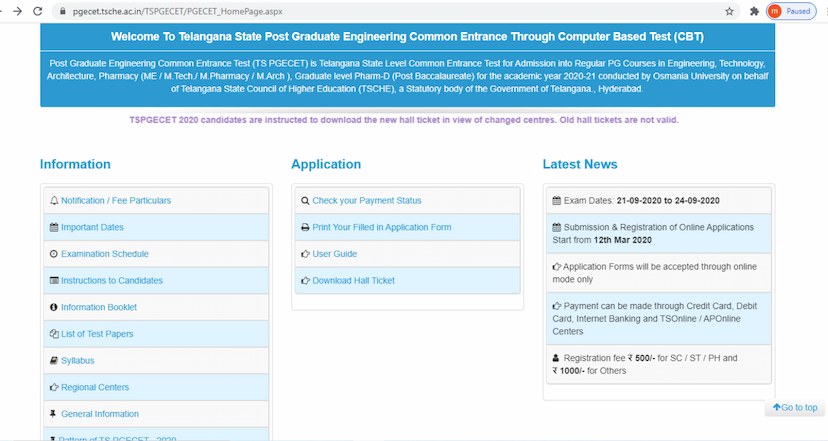
Task: Open Notification / Fee Particulars link
Action: click(x=115, y=201)
